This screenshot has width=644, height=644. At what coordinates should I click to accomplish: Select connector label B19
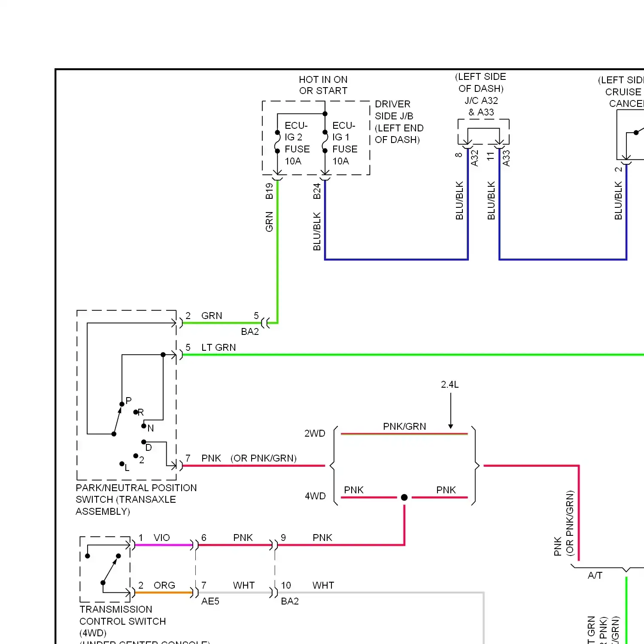coord(269,191)
